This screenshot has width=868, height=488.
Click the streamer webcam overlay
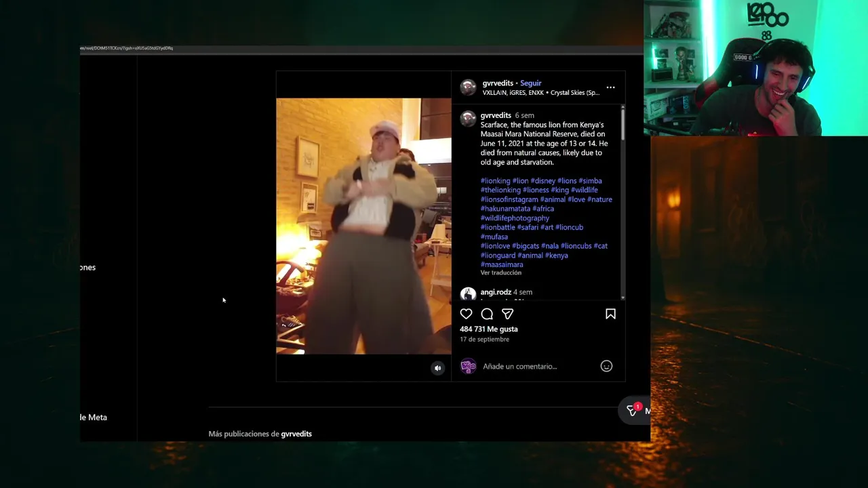click(755, 68)
